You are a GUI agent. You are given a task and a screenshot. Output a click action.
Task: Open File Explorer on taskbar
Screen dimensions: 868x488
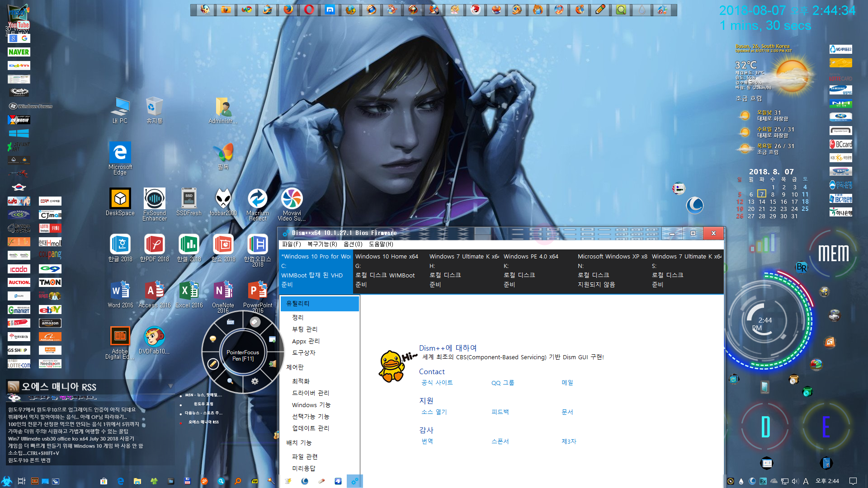[x=137, y=481]
